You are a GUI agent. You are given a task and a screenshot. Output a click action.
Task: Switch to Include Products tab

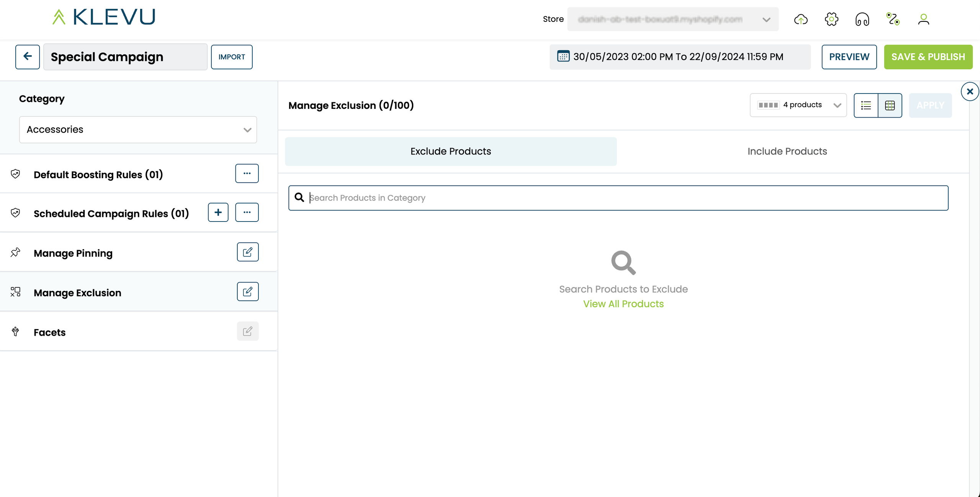click(787, 151)
